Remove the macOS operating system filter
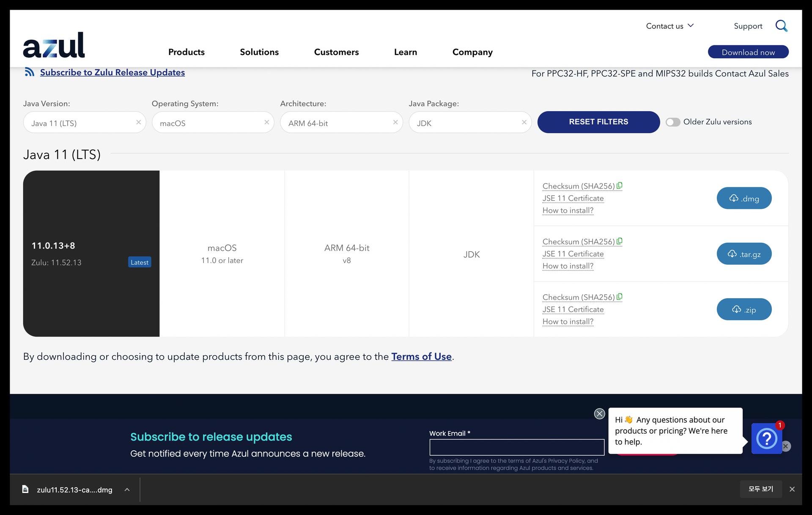Image resolution: width=812 pixels, height=515 pixels. point(266,122)
